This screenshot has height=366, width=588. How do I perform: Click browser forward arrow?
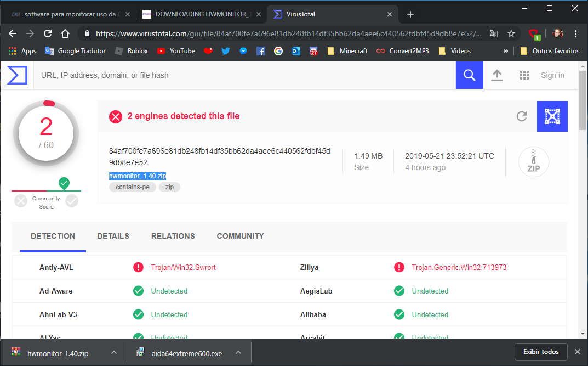click(x=30, y=33)
